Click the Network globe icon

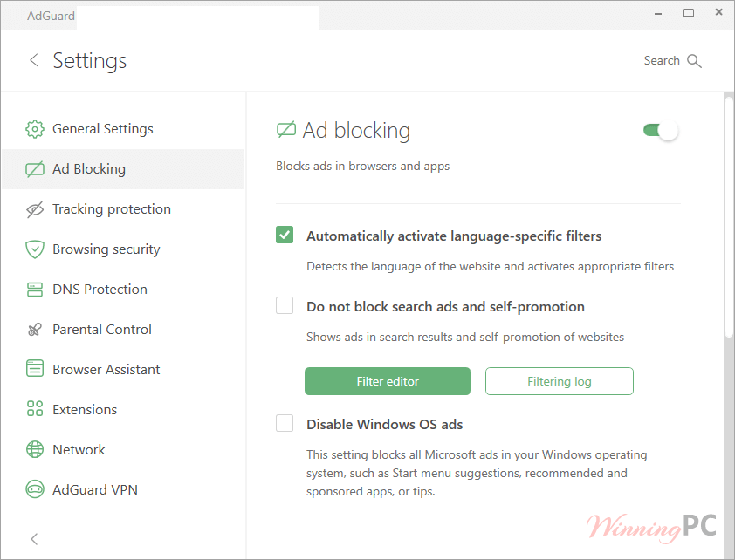pyautogui.click(x=34, y=449)
